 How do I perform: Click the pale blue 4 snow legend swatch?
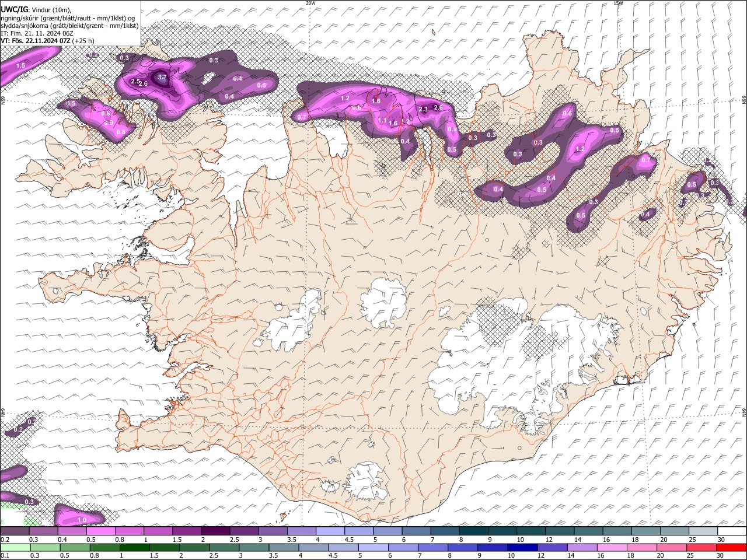[x=330, y=531]
